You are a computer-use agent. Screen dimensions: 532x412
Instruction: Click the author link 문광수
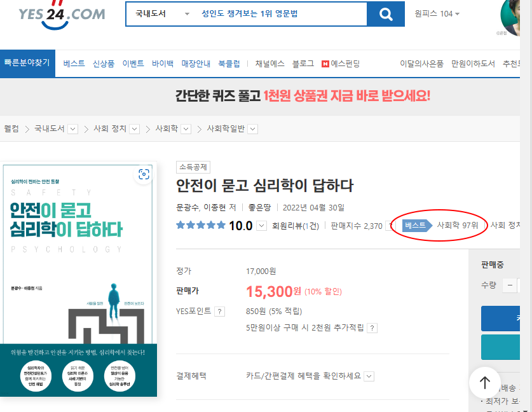click(x=188, y=207)
